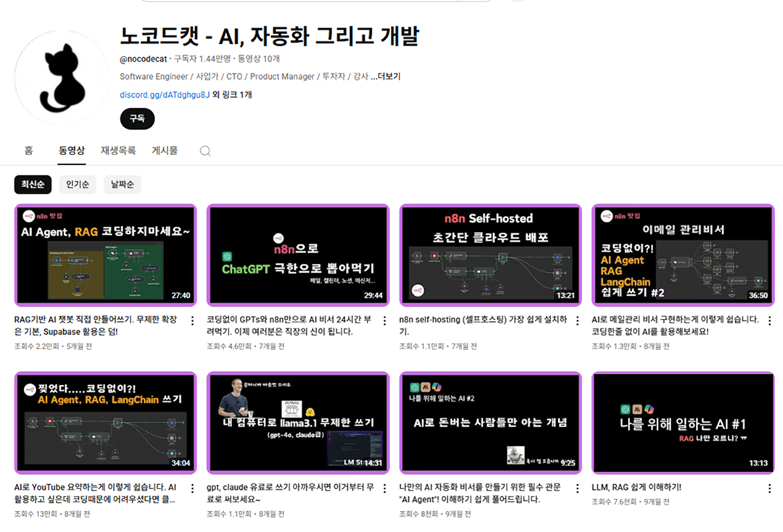Viewport: 783px width, 532px height.
Task: Click the 조회수 13만회 • 8개월 전 text
Action: pyautogui.click(x=52, y=514)
